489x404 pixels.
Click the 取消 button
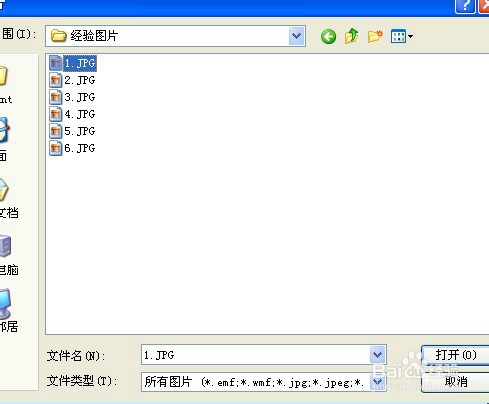(x=455, y=382)
